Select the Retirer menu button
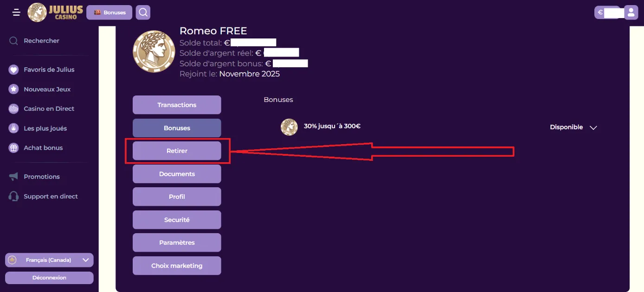Screen dimensions: 644x292 pyautogui.click(x=177, y=151)
